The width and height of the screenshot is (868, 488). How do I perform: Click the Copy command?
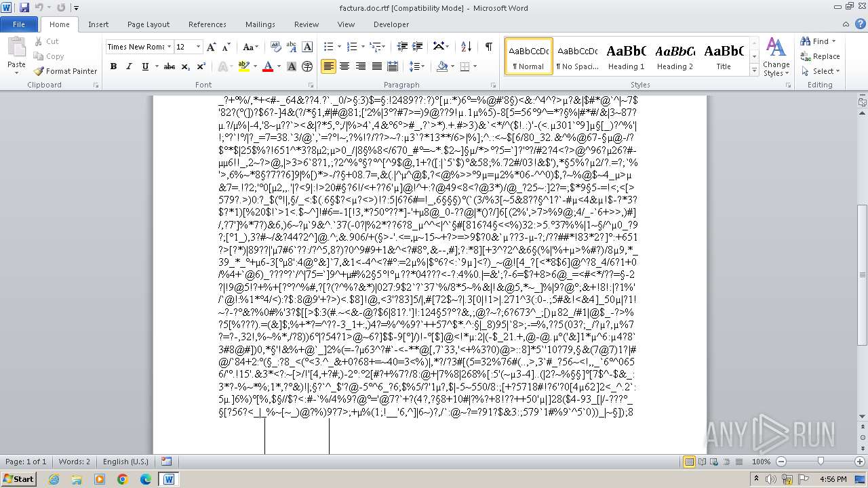click(49, 56)
